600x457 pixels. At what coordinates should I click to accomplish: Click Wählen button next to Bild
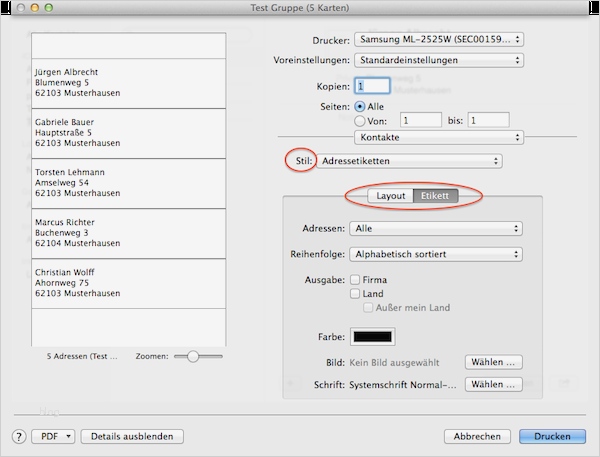point(494,362)
